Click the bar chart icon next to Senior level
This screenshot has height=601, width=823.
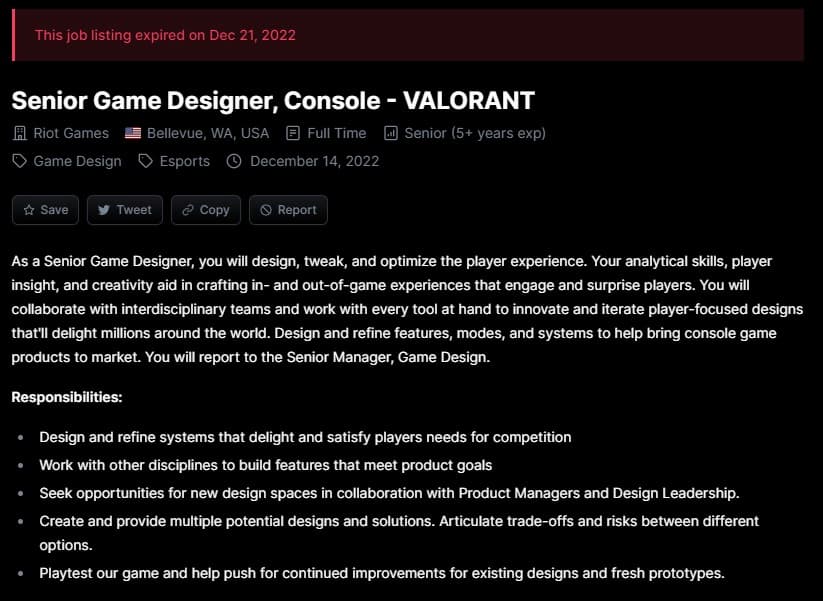click(x=389, y=132)
